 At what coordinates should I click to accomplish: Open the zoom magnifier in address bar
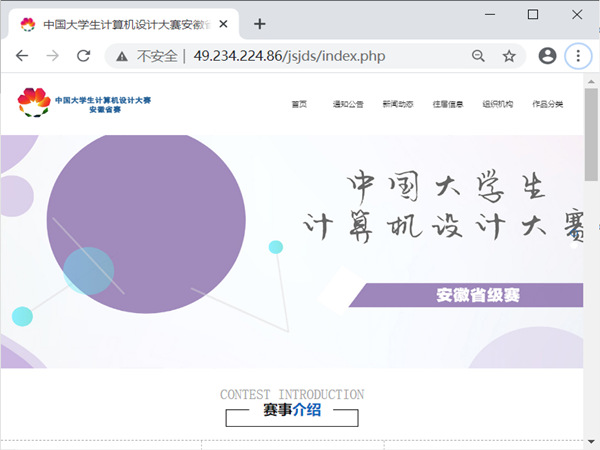click(x=478, y=56)
